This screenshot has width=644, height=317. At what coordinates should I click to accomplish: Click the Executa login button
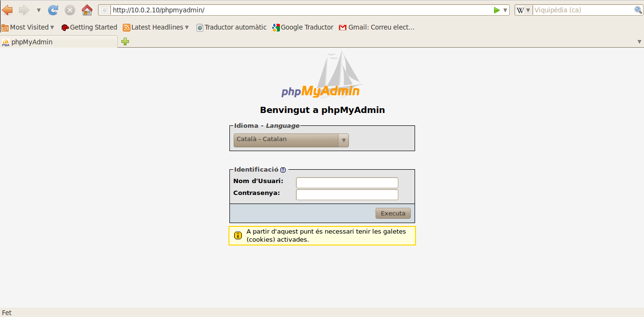393,213
